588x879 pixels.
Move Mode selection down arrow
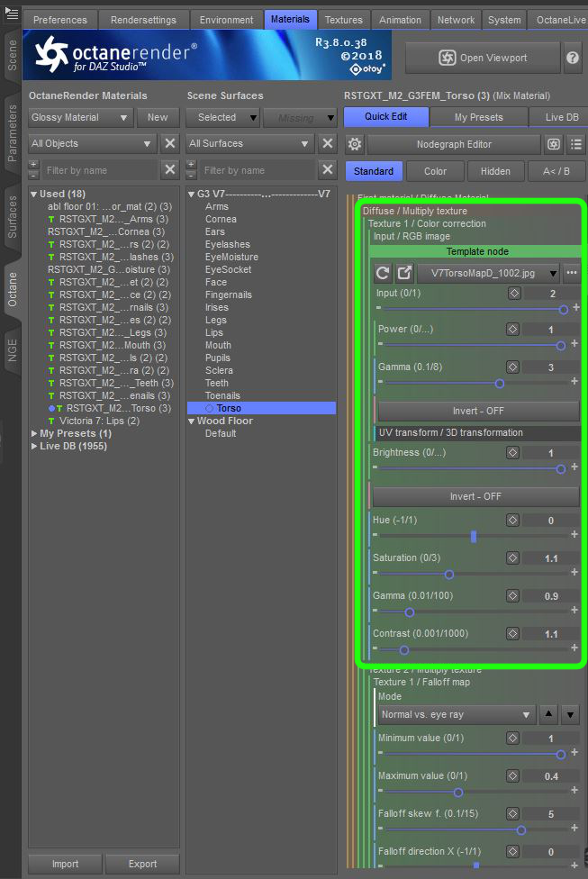570,714
